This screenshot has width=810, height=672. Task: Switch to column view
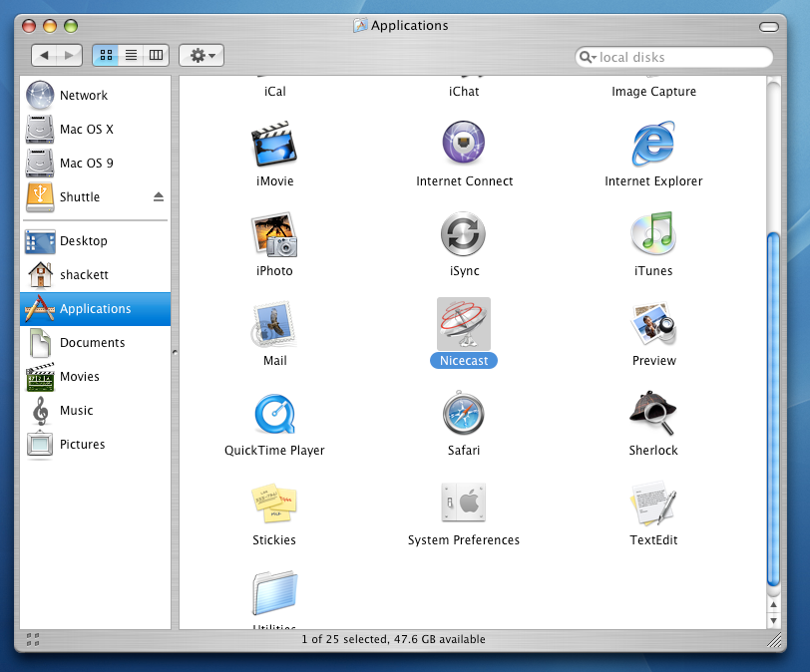pos(156,55)
